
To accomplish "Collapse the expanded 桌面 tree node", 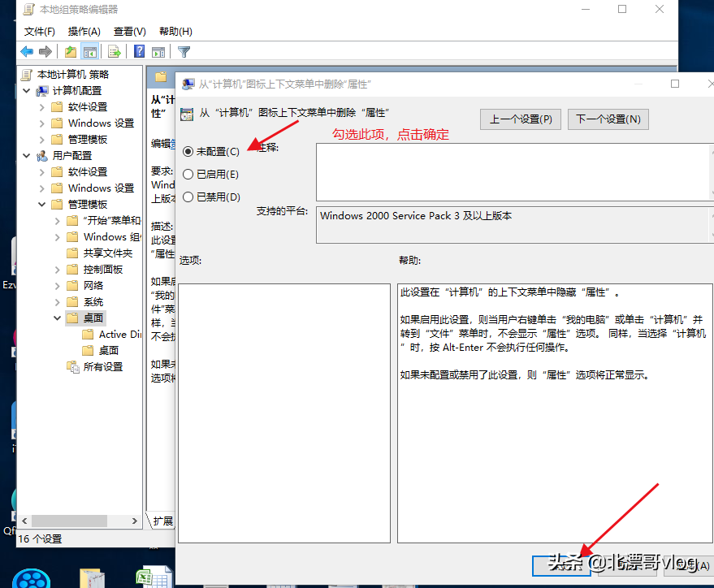I will tap(58, 318).
